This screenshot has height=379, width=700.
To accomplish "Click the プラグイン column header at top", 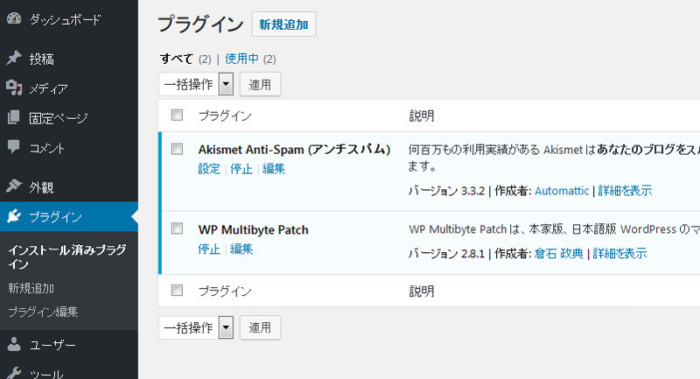I will 225,116.
